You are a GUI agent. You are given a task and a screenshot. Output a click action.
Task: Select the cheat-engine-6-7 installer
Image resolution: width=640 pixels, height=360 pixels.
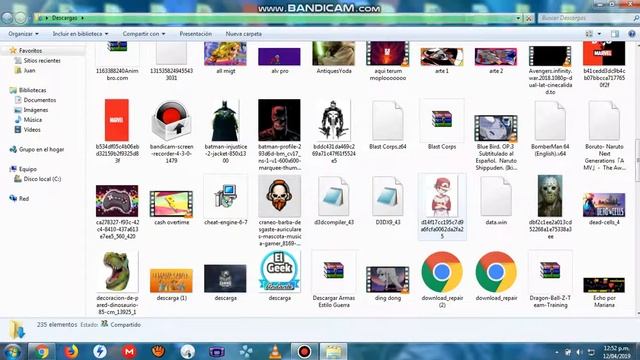click(x=225, y=200)
